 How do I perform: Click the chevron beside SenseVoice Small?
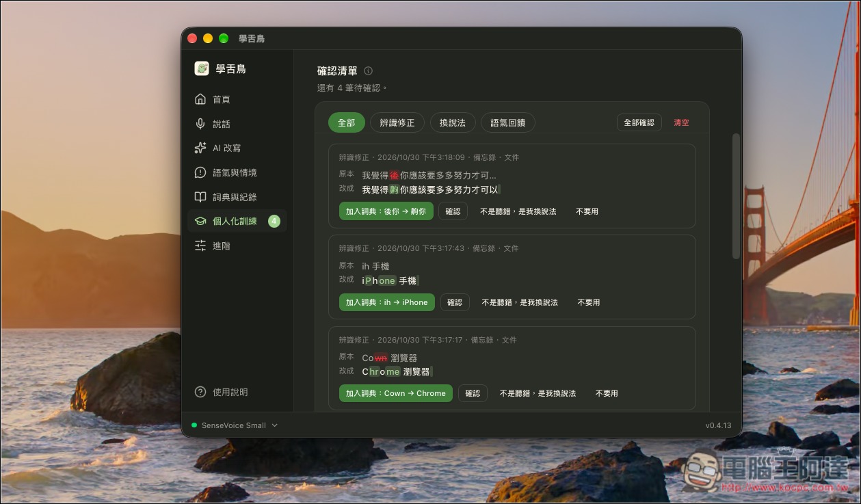(x=275, y=425)
